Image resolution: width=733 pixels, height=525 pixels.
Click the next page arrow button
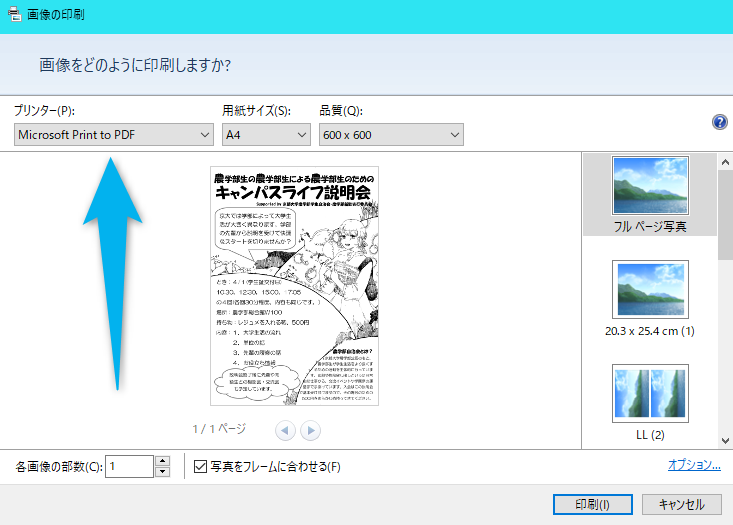pos(310,430)
